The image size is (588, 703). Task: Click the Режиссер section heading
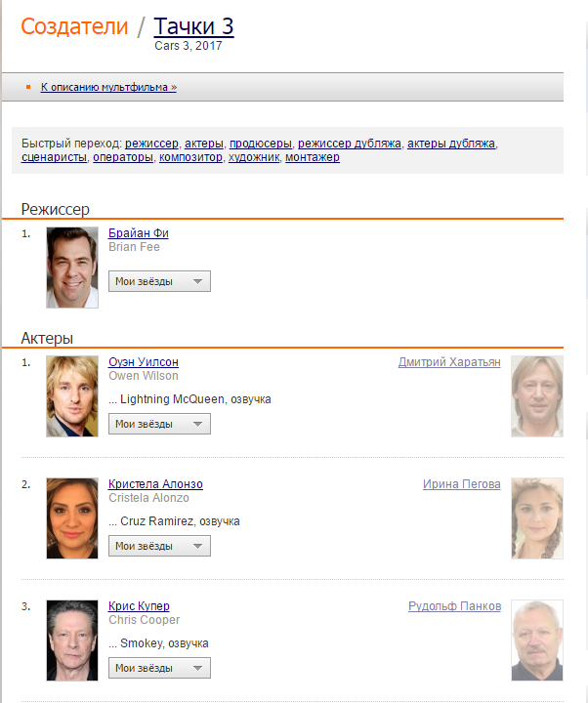55,209
